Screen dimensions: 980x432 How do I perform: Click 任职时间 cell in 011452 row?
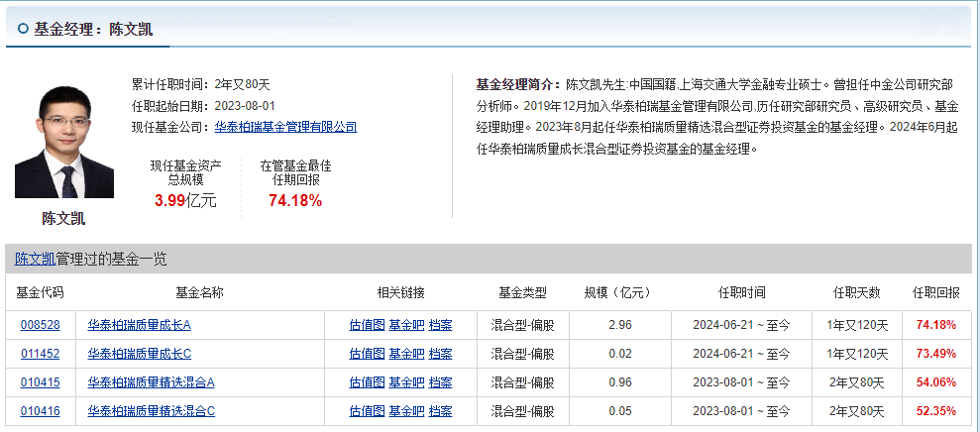pyautogui.click(x=741, y=354)
